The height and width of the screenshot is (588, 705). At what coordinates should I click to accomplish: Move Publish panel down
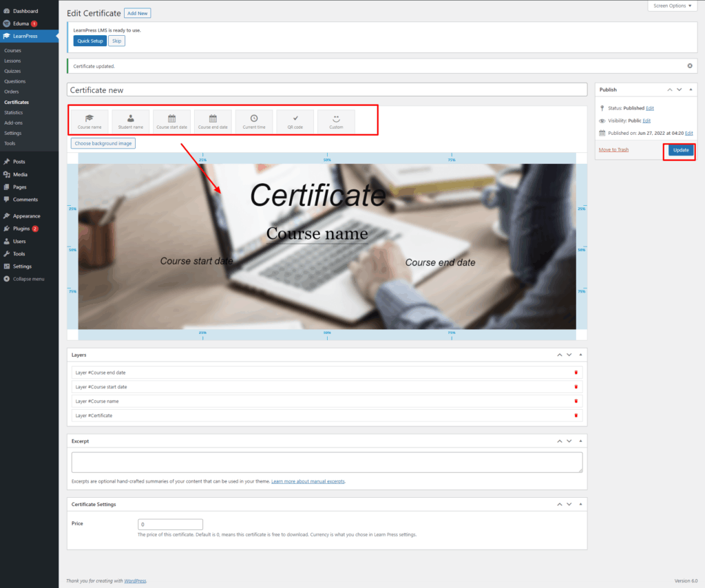[x=680, y=90]
